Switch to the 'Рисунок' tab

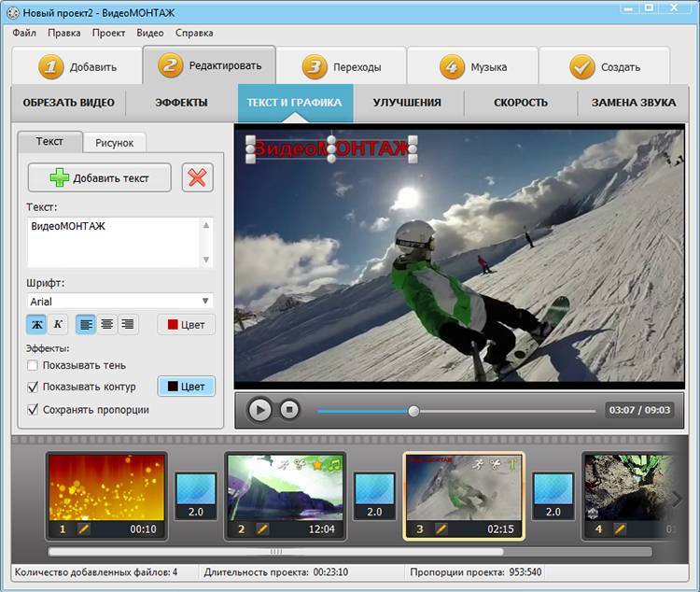click(114, 142)
